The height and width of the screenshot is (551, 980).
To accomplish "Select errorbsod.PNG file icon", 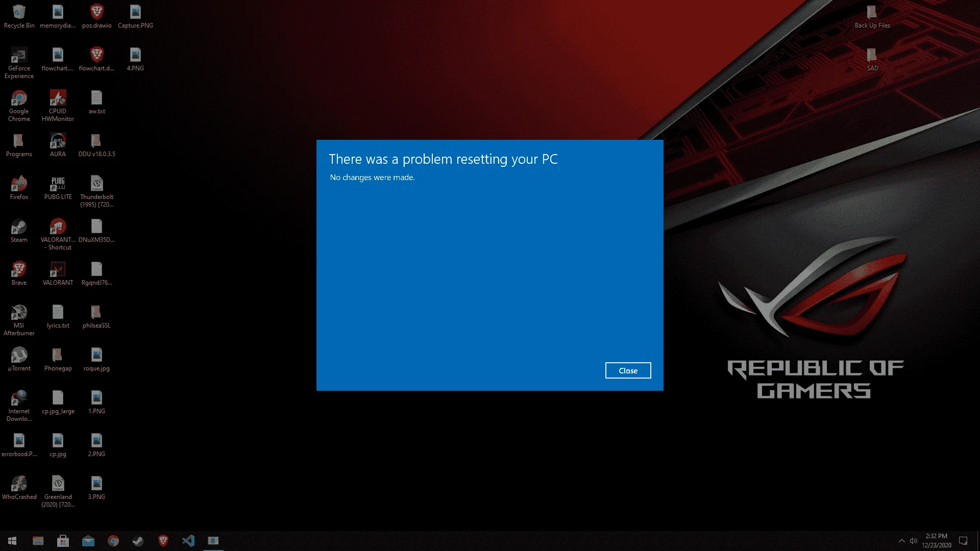I will coord(19,445).
